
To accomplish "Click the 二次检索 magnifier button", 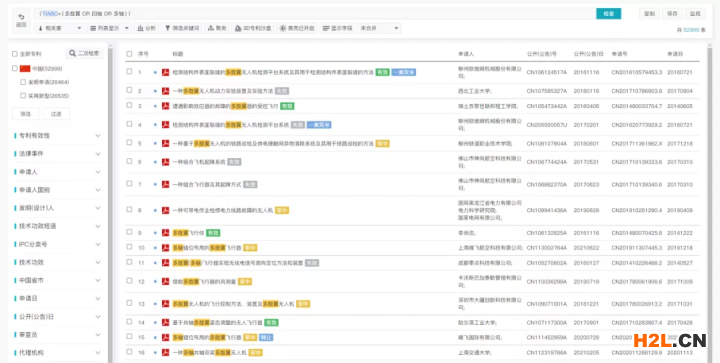I will point(84,53).
